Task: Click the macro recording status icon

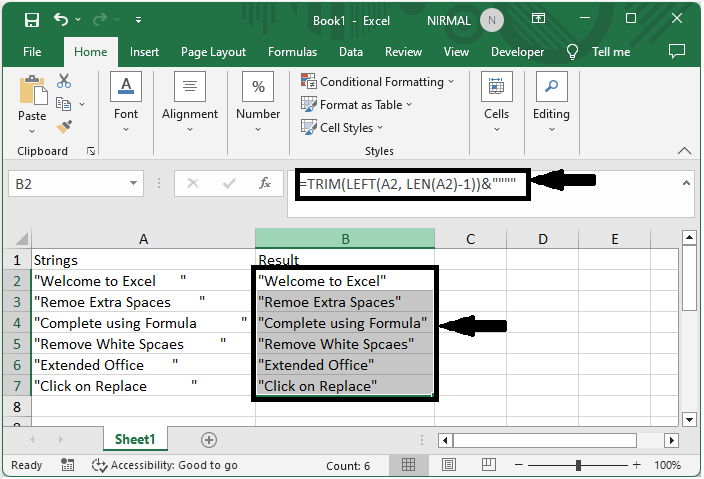Action: (x=67, y=465)
